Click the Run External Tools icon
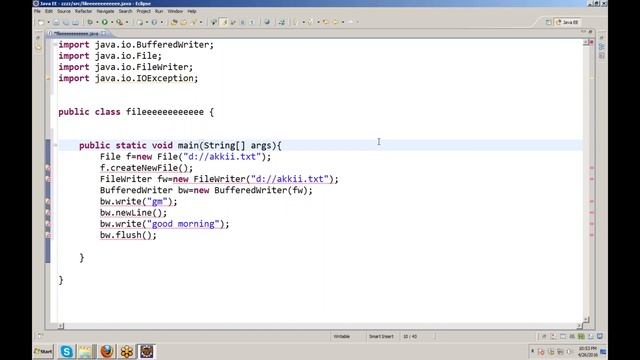The width and height of the screenshot is (640, 360). click(x=120, y=22)
